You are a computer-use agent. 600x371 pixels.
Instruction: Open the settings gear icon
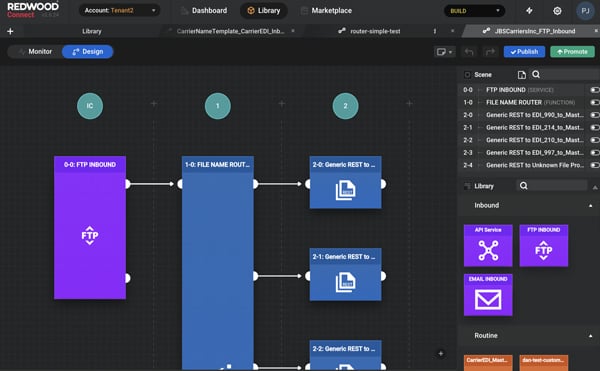(557, 11)
